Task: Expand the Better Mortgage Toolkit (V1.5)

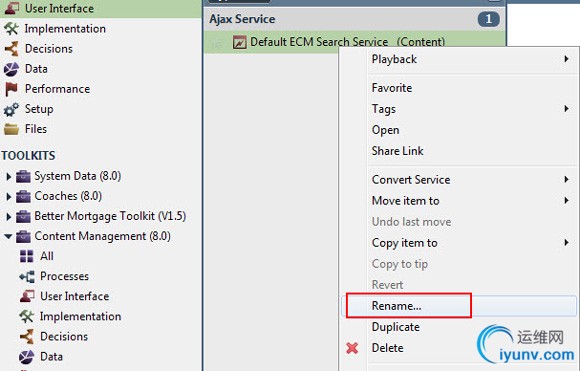Action: tap(8, 216)
